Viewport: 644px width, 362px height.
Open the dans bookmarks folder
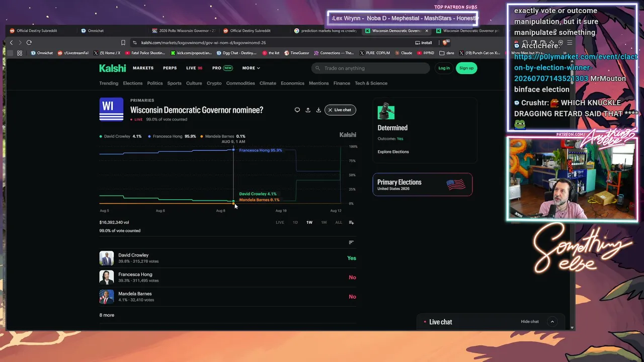point(447,53)
